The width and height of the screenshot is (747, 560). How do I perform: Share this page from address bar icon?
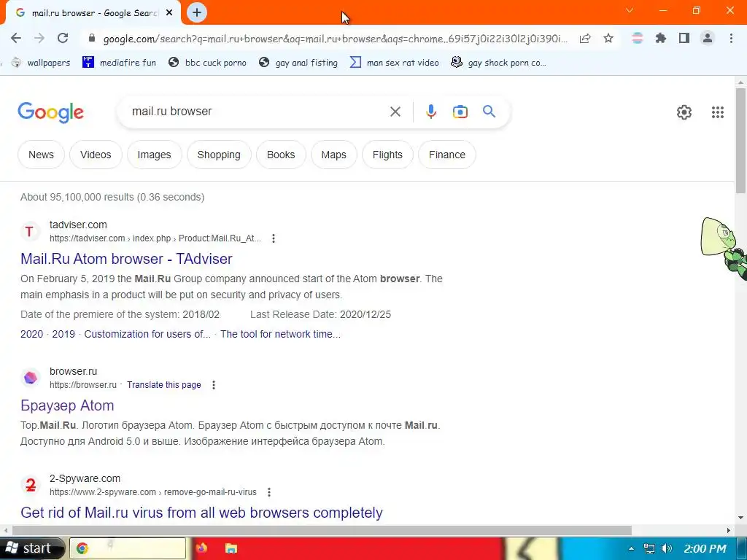585,39
